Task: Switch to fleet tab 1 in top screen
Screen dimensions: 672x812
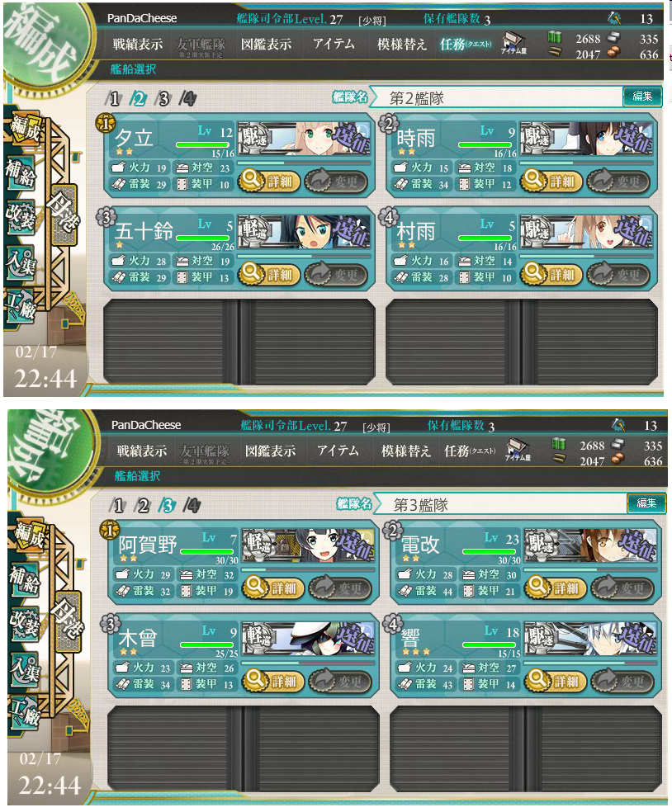Action: tap(113, 98)
